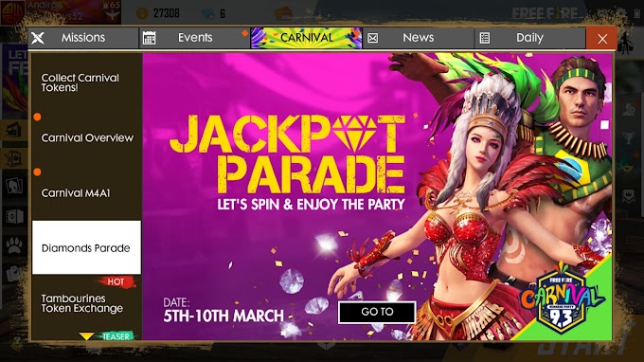The image size is (644, 362).
Task: Click the gold balance 27308
Action: (167, 13)
